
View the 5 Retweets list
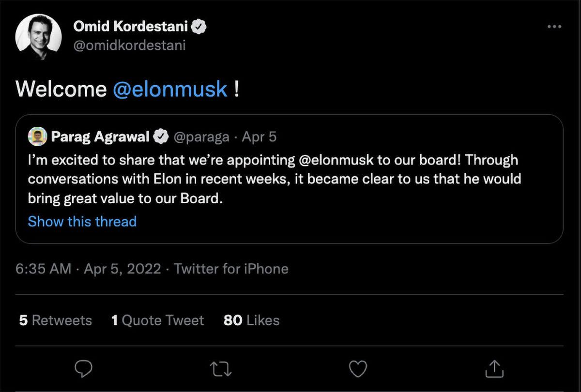click(x=55, y=320)
